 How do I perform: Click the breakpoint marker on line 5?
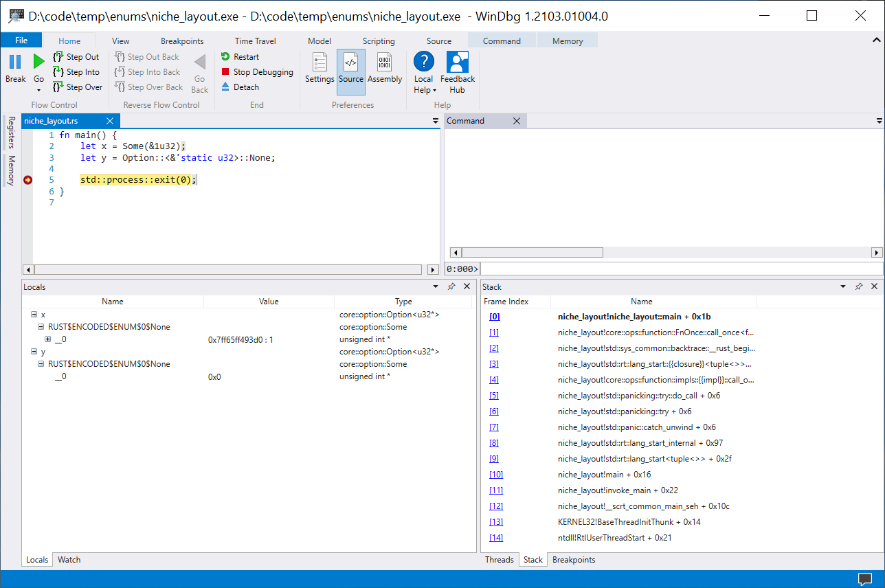(27, 180)
